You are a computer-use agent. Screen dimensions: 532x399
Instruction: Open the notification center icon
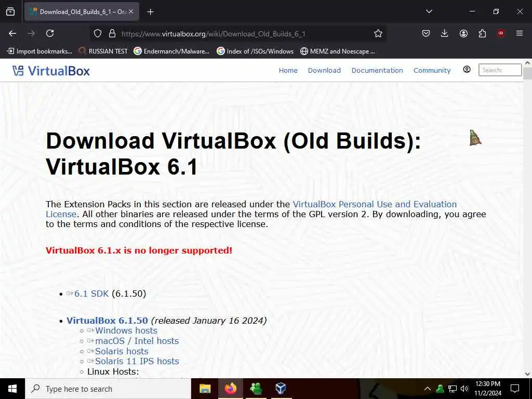515,389
